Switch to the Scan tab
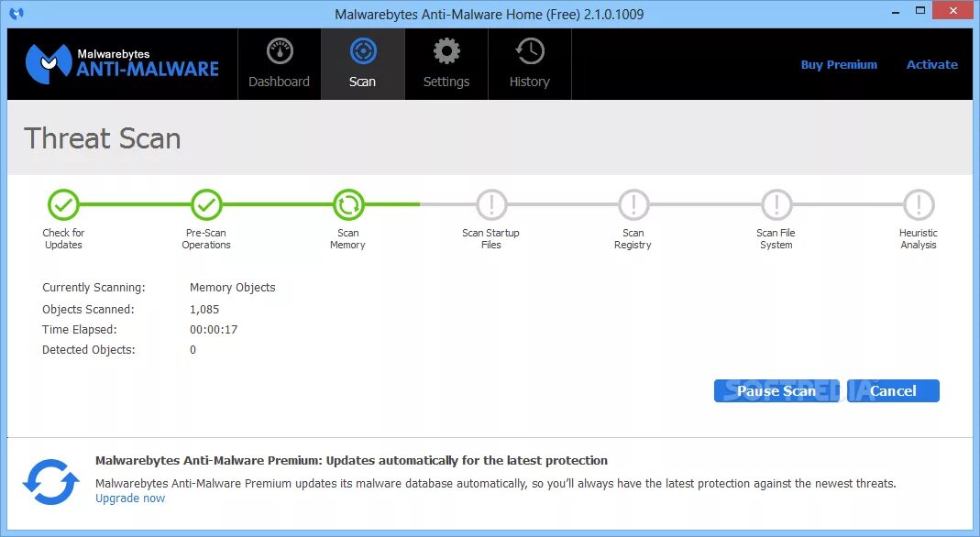The width and height of the screenshot is (980, 537). (x=362, y=64)
